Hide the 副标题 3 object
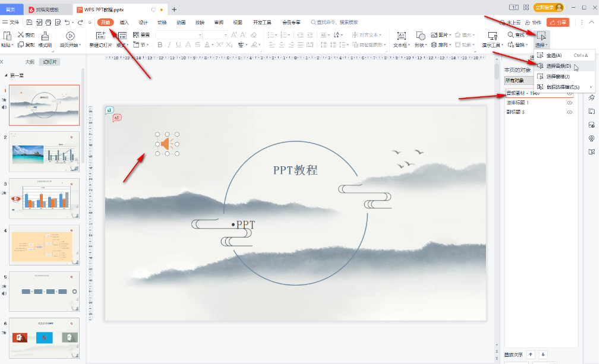The height and width of the screenshot is (364, 600). coord(569,112)
